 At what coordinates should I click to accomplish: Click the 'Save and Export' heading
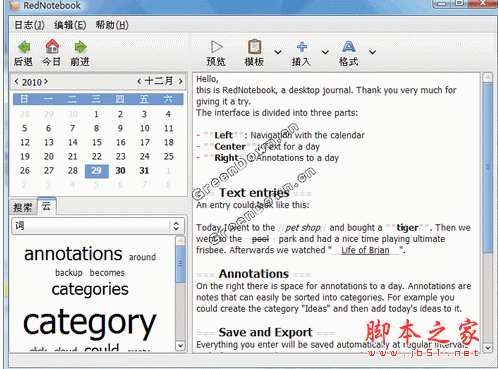(266, 332)
